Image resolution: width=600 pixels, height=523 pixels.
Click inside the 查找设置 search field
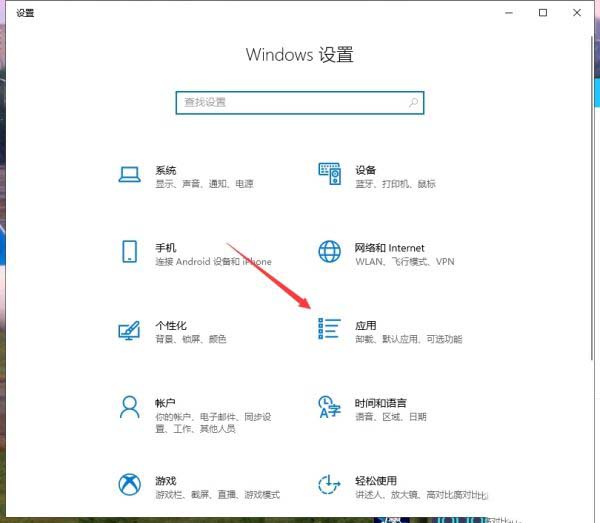(x=300, y=103)
